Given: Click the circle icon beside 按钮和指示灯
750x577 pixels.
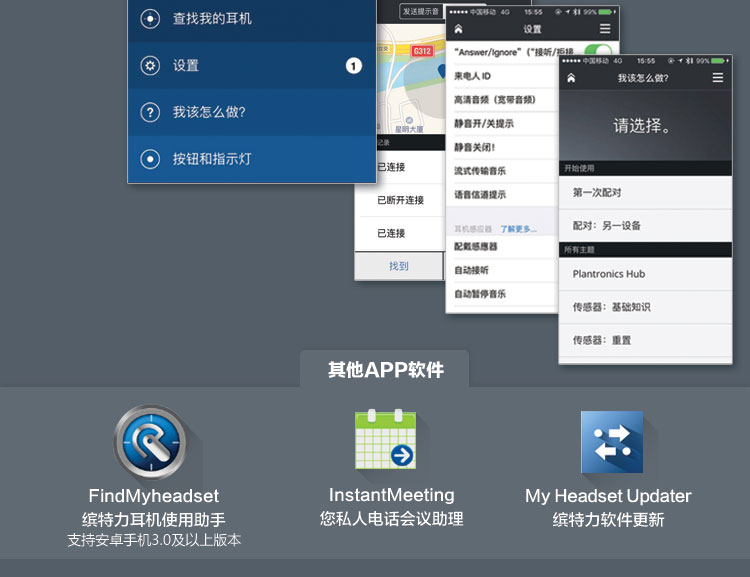Looking at the screenshot, I should click(150, 159).
